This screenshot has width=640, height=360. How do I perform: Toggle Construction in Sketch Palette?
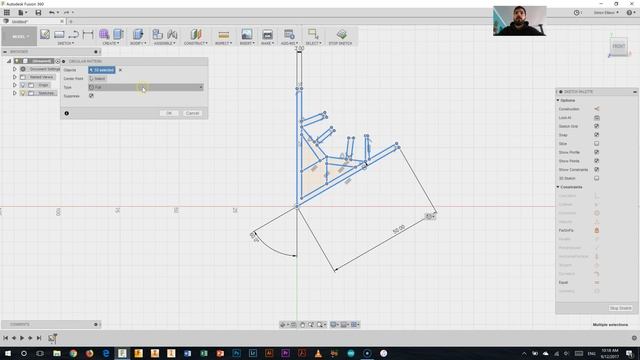pos(596,109)
